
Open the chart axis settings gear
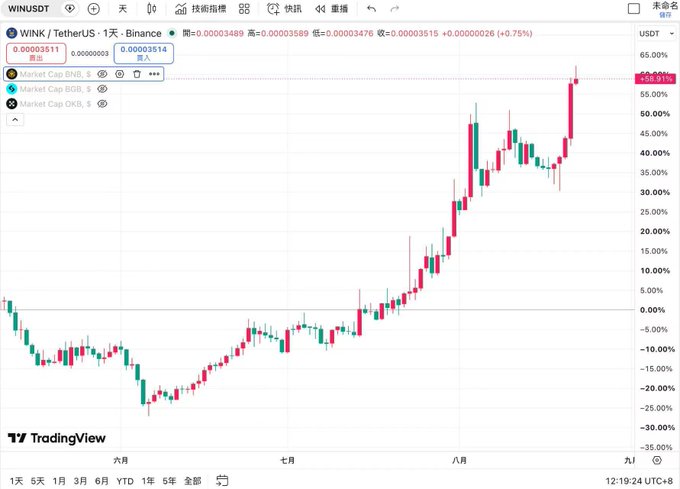(657, 460)
